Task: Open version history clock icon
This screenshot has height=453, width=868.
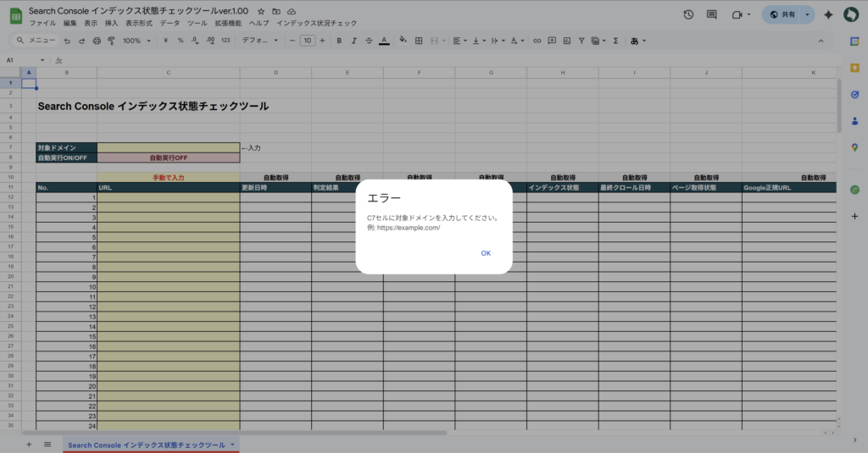Action: click(x=688, y=14)
